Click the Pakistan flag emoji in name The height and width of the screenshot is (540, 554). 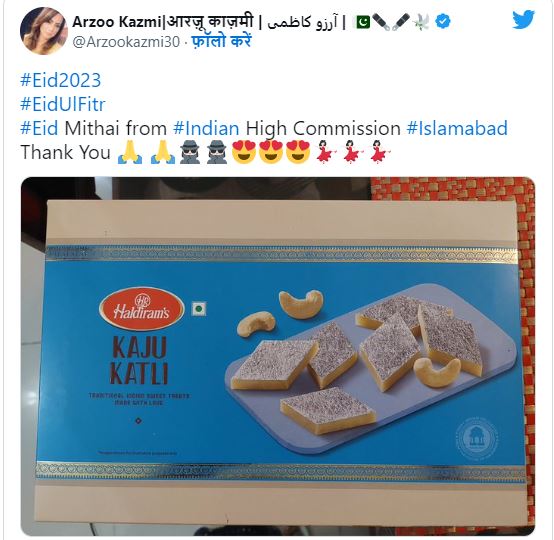363,22
